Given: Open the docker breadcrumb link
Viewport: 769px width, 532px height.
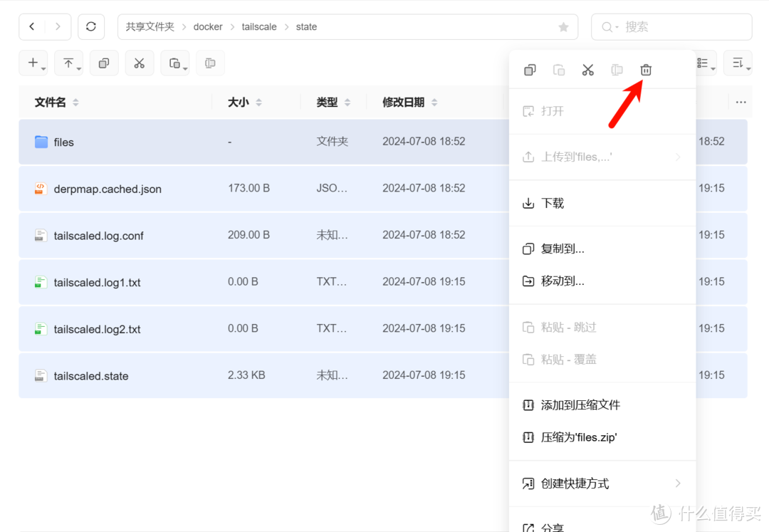Looking at the screenshot, I should tap(208, 26).
